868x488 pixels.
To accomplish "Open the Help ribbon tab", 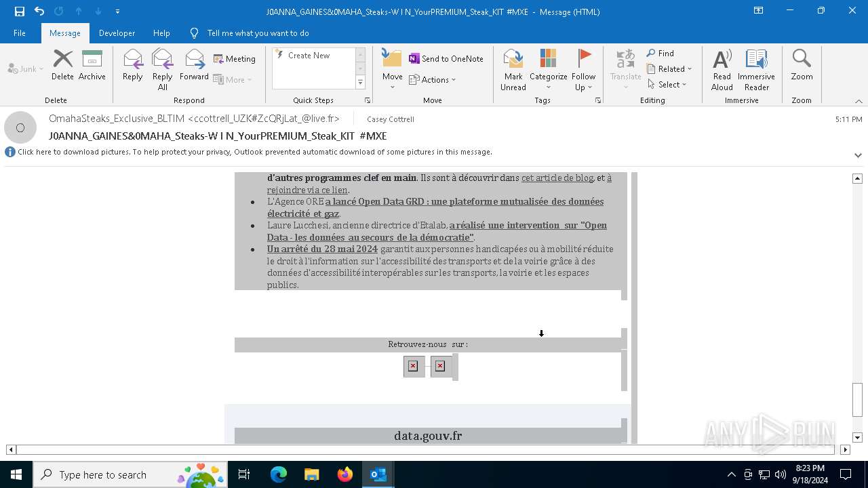I will pyautogui.click(x=161, y=33).
